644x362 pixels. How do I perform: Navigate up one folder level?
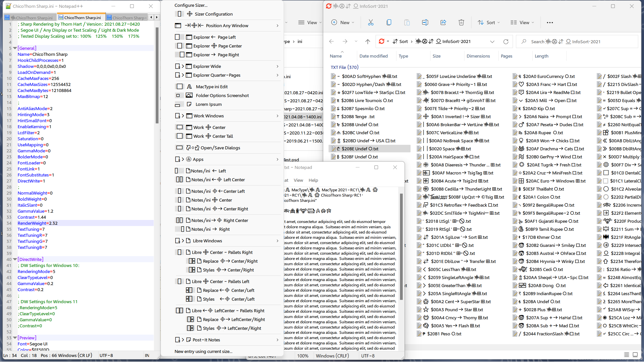367,41
